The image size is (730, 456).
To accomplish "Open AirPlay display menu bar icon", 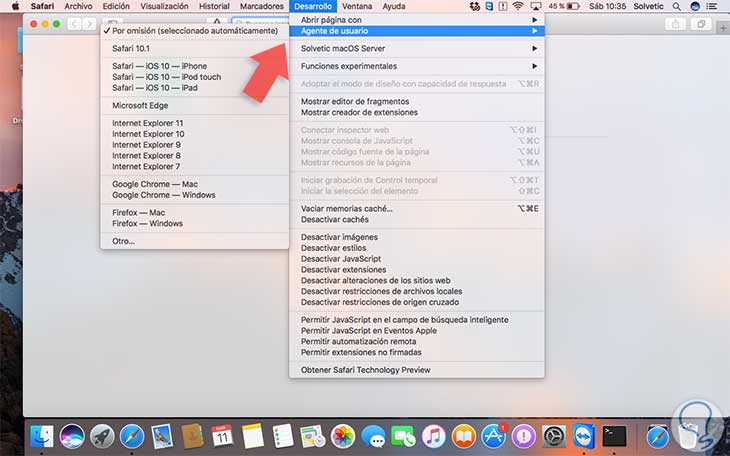I will (x=536, y=6).
